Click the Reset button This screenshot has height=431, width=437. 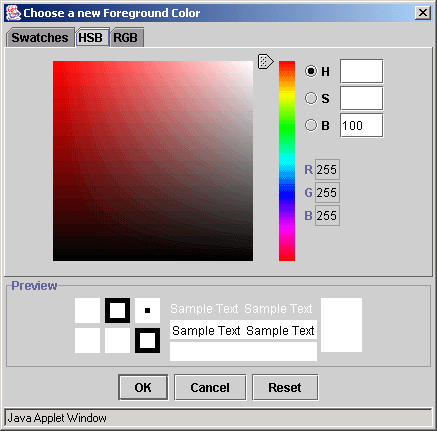[285, 387]
